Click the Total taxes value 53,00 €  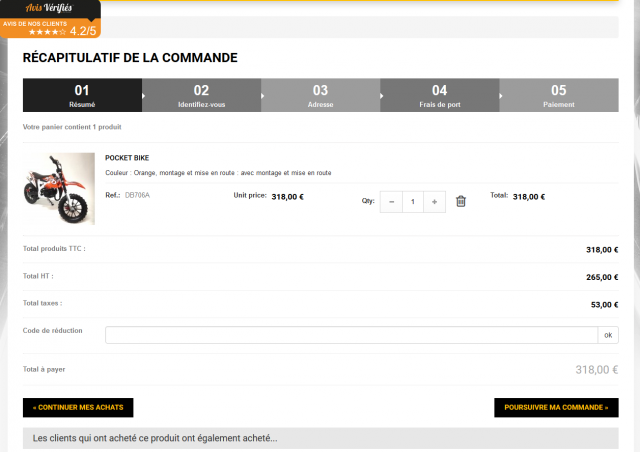(x=604, y=305)
